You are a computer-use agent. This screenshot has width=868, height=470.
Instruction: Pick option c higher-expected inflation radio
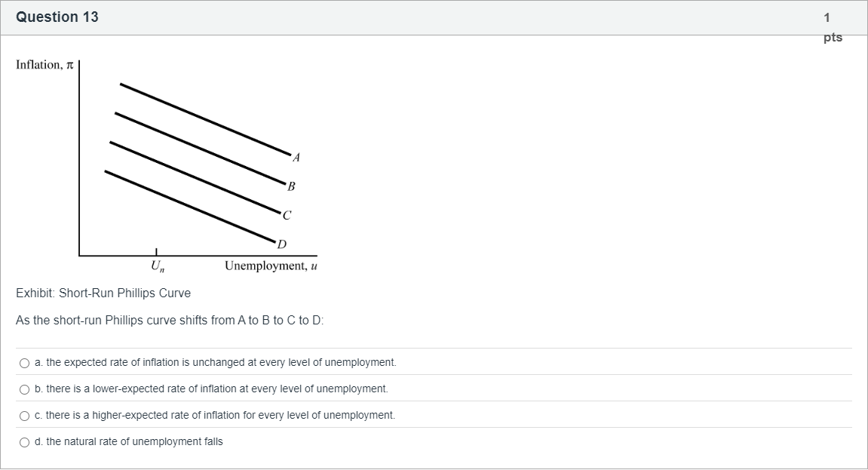(x=25, y=416)
